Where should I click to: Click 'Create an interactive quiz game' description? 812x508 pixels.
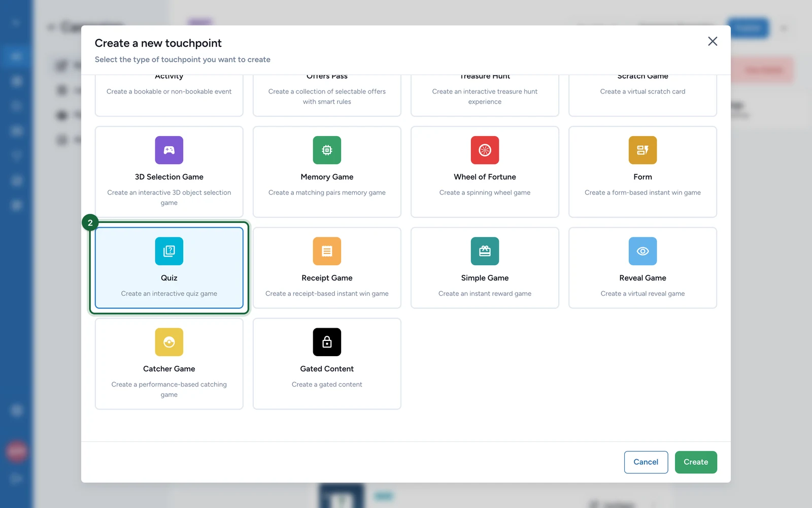[169, 294]
